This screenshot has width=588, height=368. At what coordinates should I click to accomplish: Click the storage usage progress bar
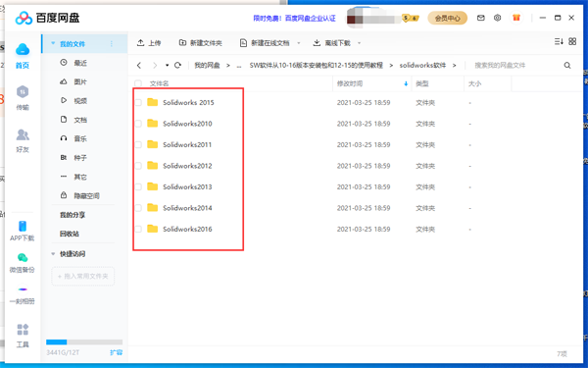(x=84, y=342)
